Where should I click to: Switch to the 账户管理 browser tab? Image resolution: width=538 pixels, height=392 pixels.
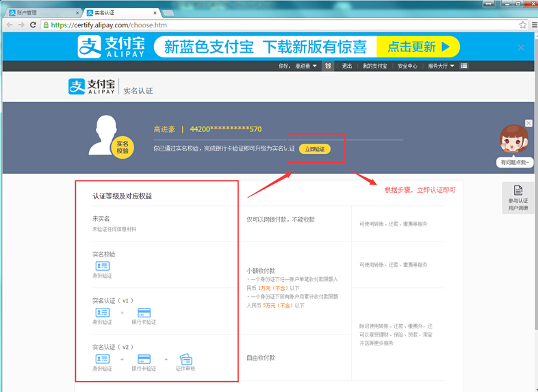[x=43, y=13]
